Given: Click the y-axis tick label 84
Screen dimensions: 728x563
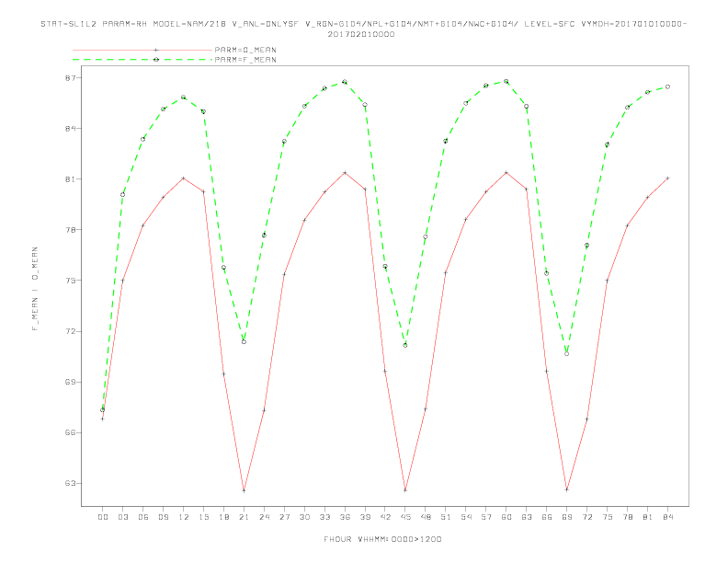Looking at the screenshot, I should point(70,128).
